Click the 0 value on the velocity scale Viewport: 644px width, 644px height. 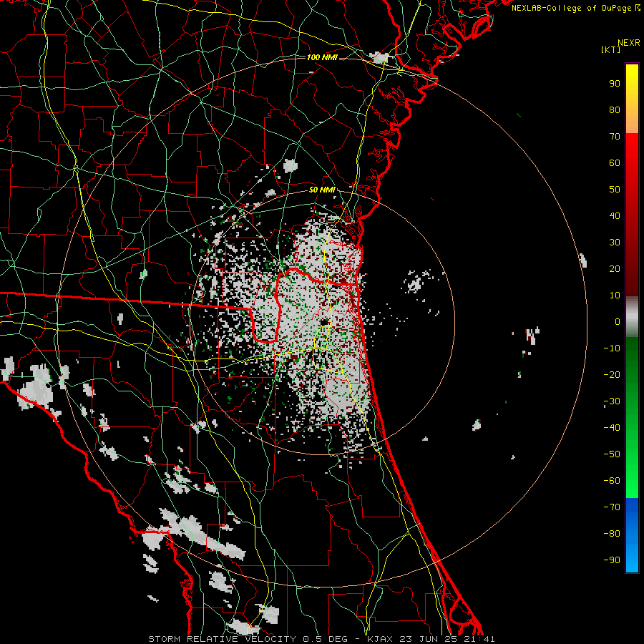pyautogui.click(x=618, y=321)
